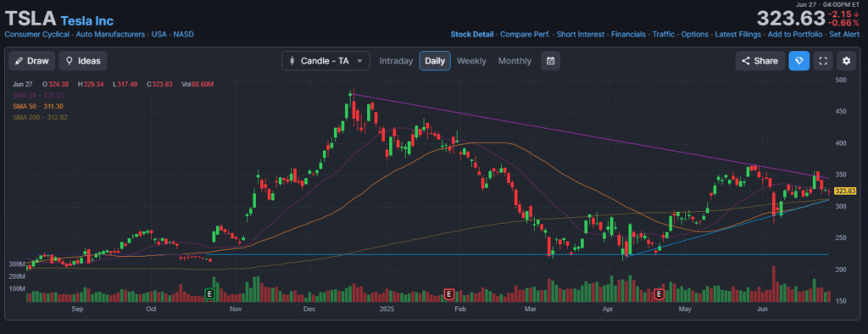Toggle fullscreen chart view
This screenshot has width=868, height=334.
(822, 61)
